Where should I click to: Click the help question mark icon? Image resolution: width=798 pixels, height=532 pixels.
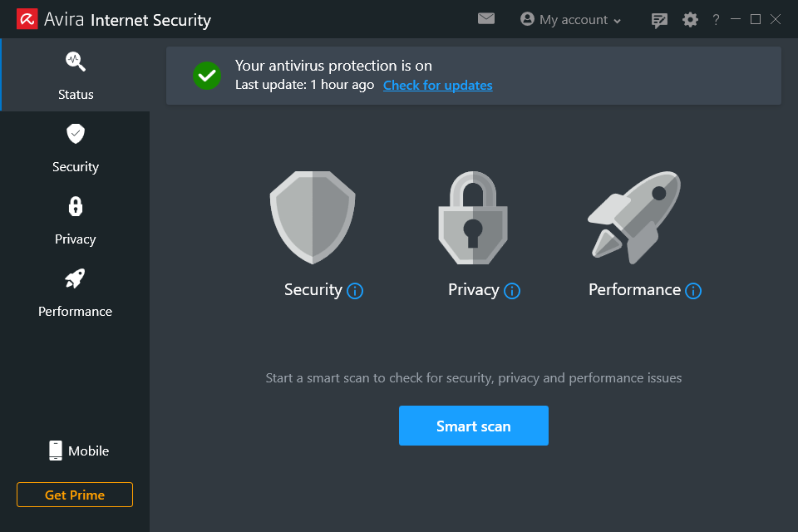click(716, 20)
